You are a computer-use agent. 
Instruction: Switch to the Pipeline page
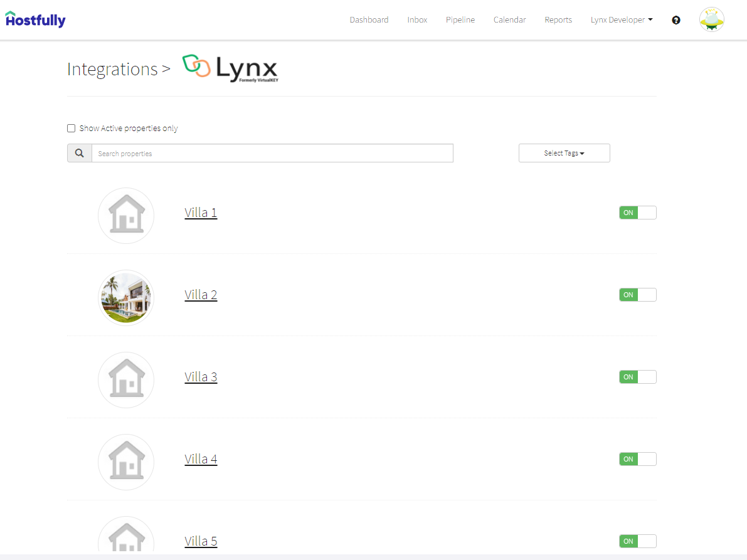[x=460, y=19]
